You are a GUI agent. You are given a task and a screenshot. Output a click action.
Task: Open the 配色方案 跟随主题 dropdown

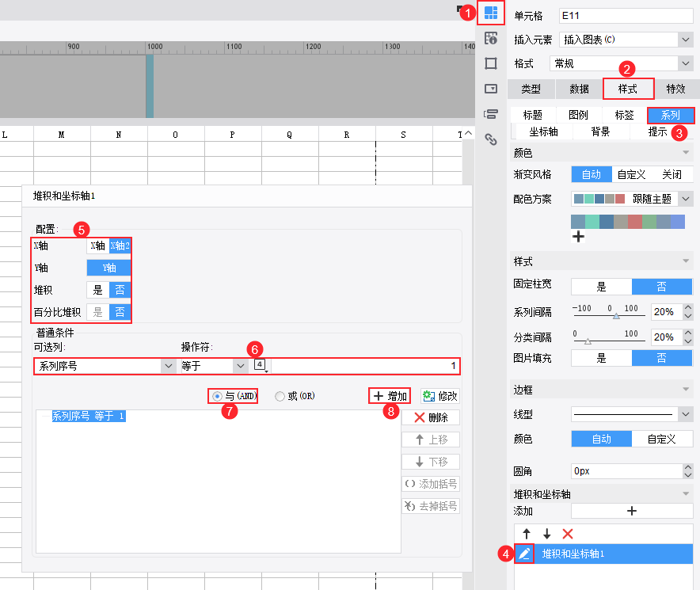[x=685, y=198]
